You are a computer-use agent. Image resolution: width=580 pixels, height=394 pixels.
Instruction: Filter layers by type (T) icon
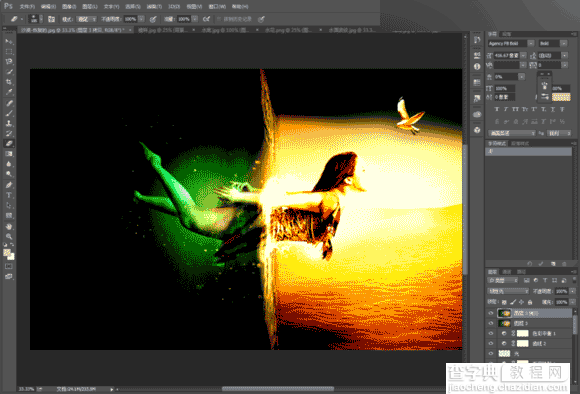click(545, 280)
